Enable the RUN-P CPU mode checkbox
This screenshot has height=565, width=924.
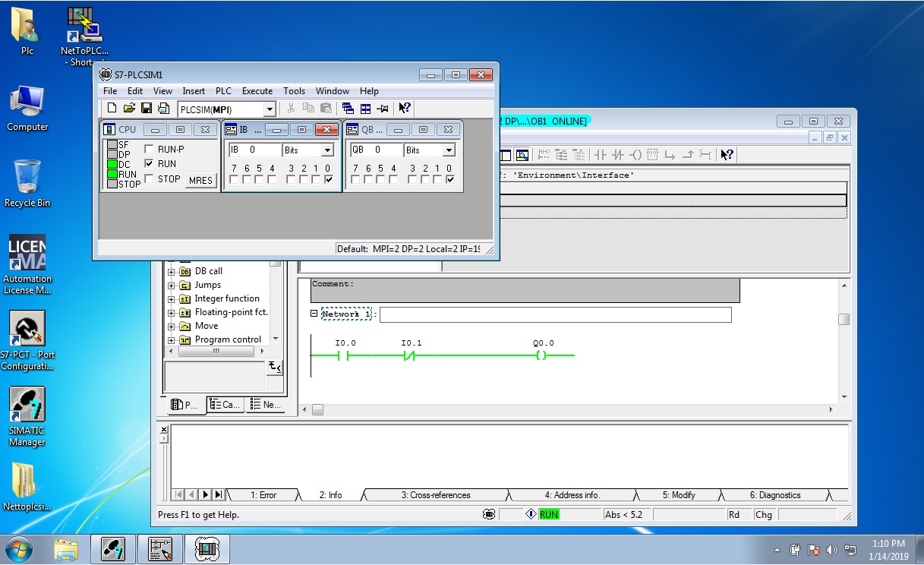click(149, 149)
